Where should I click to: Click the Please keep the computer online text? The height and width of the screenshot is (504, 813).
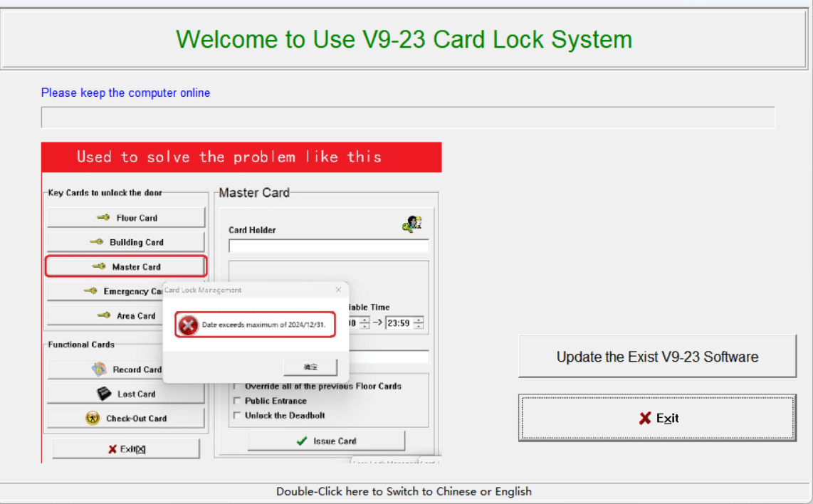(125, 93)
